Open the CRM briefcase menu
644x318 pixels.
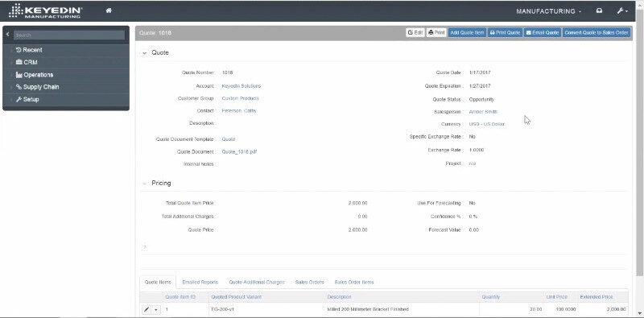coord(27,63)
